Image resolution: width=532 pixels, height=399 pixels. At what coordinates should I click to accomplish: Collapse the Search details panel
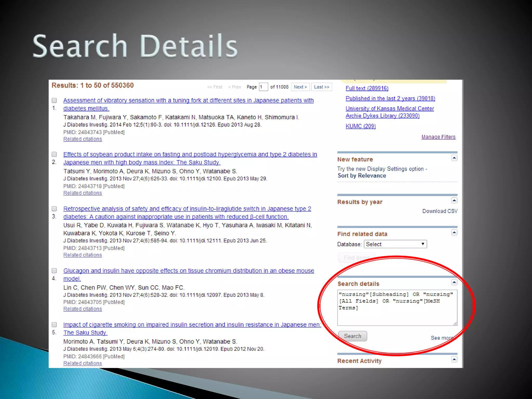point(454,282)
